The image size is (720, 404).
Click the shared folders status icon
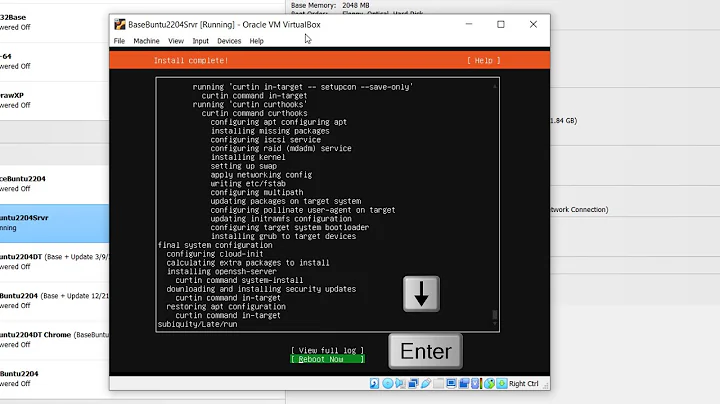pos(439,383)
